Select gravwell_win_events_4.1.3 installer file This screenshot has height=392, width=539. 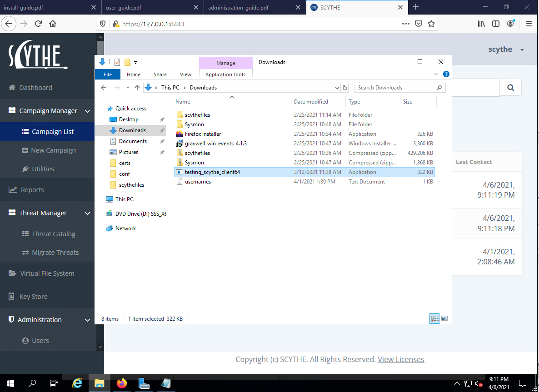pos(304,143)
